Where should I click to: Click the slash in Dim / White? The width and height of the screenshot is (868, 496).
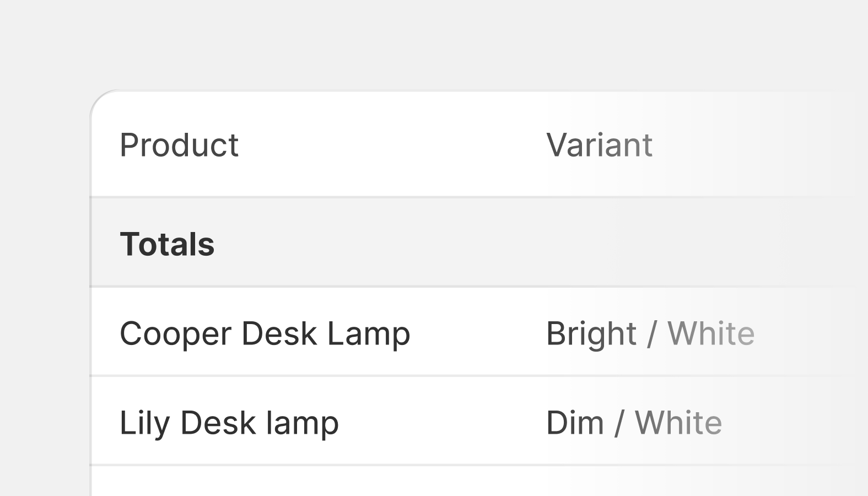coord(619,423)
